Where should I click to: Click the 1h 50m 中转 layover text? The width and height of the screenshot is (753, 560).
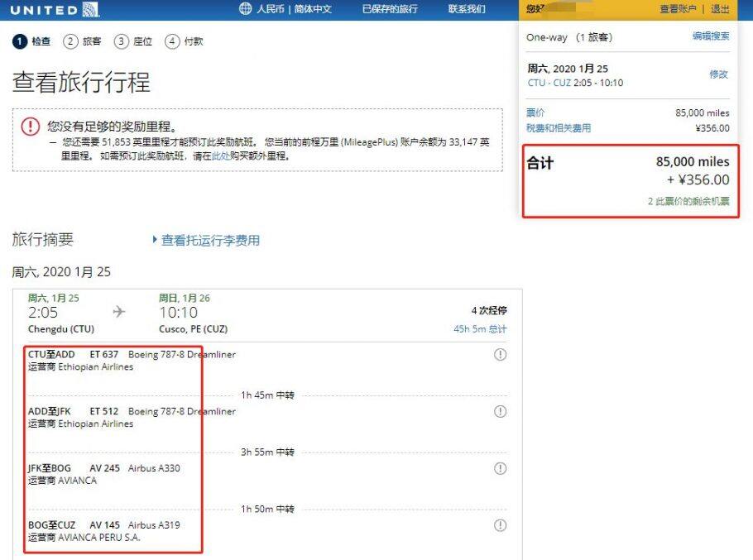tap(267, 510)
